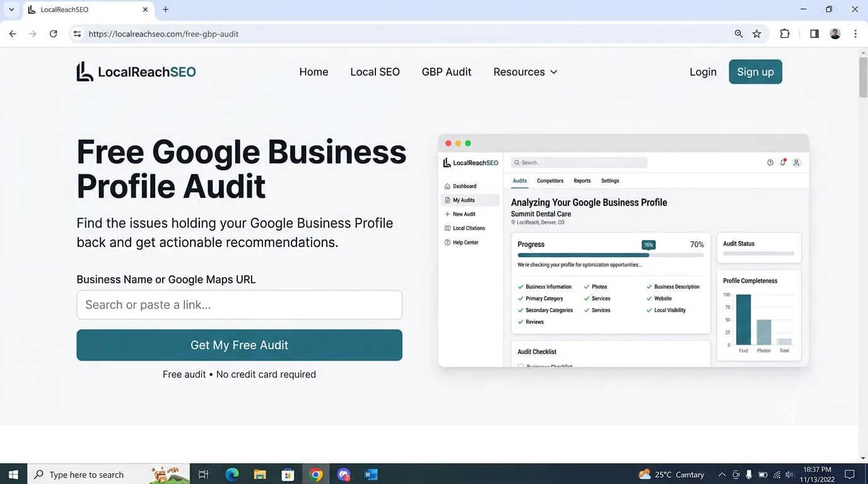Click the user account icon in dashboard preview
Image resolution: width=868 pixels, height=484 pixels.
tap(796, 163)
